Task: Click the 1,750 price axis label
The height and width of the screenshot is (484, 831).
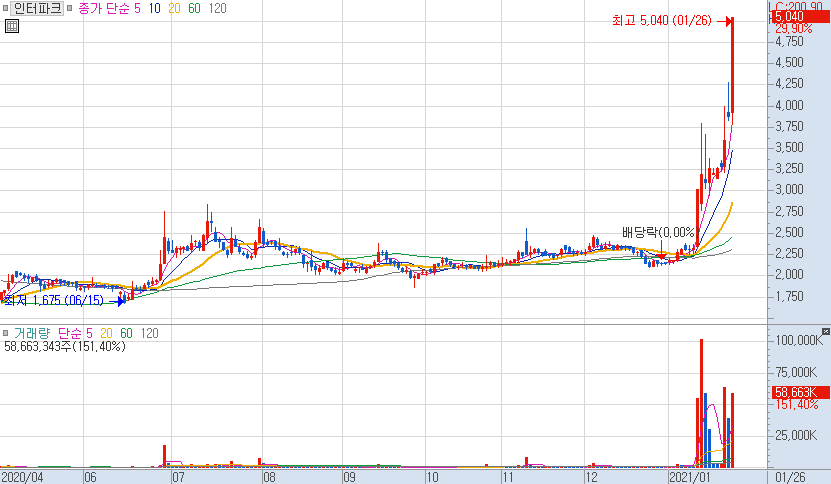Action: coord(790,296)
